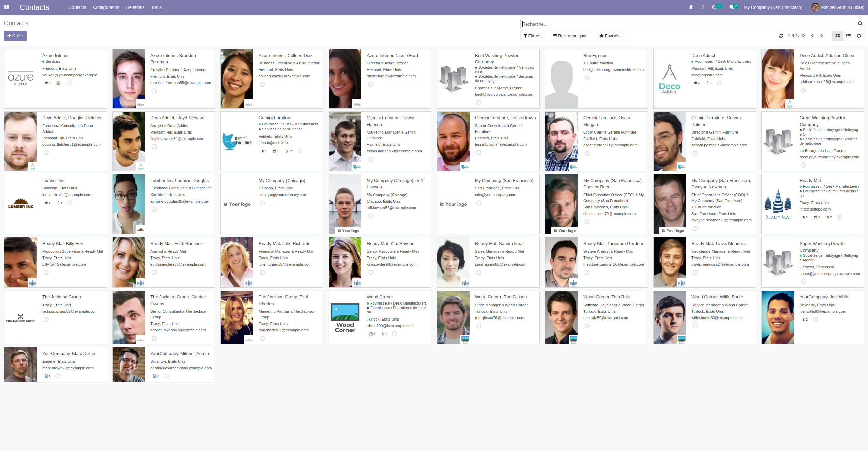
Task: Open the Tools menu
Action: point(157,7)
